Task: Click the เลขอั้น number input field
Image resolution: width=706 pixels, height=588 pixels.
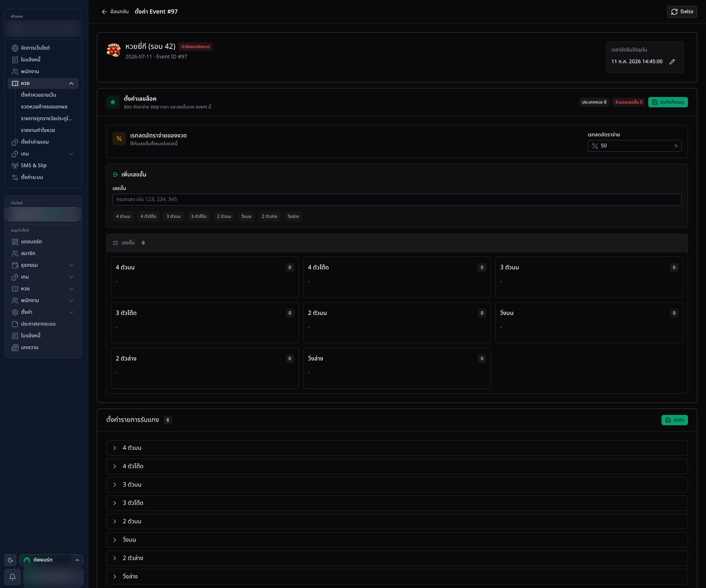Action: (397, 200)
